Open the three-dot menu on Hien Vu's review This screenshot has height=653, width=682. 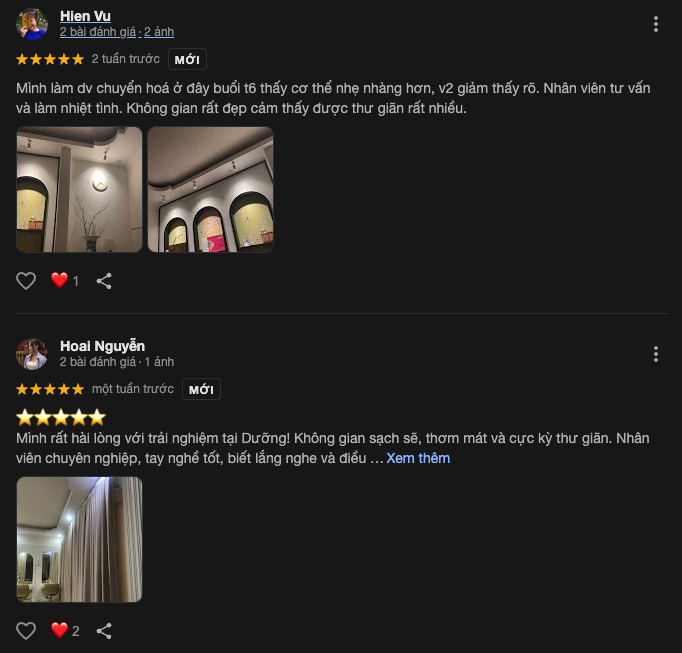click(655, 24)
